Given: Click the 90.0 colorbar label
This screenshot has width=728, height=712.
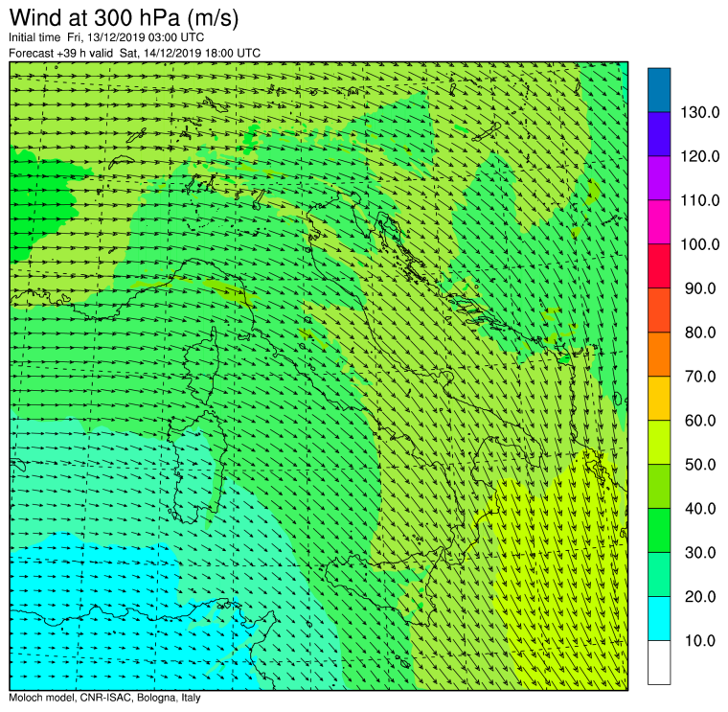Looking at the screenshot, I should (700, 288).
